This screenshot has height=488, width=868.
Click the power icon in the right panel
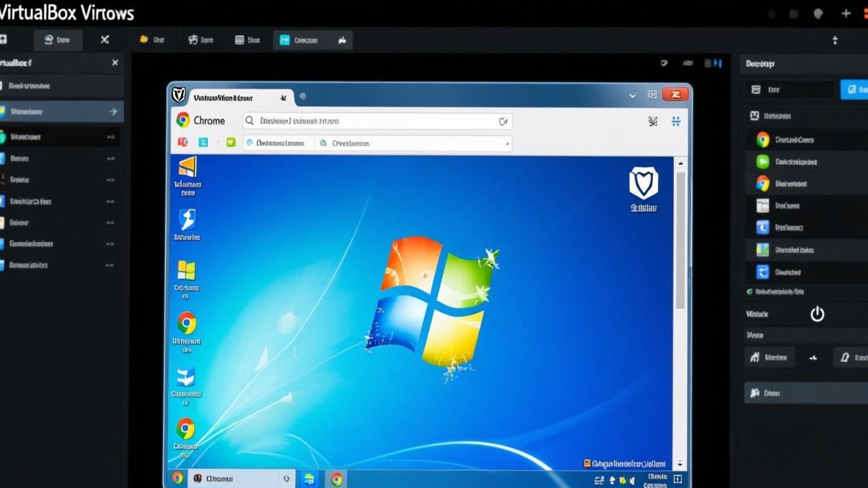pos(817,314)
